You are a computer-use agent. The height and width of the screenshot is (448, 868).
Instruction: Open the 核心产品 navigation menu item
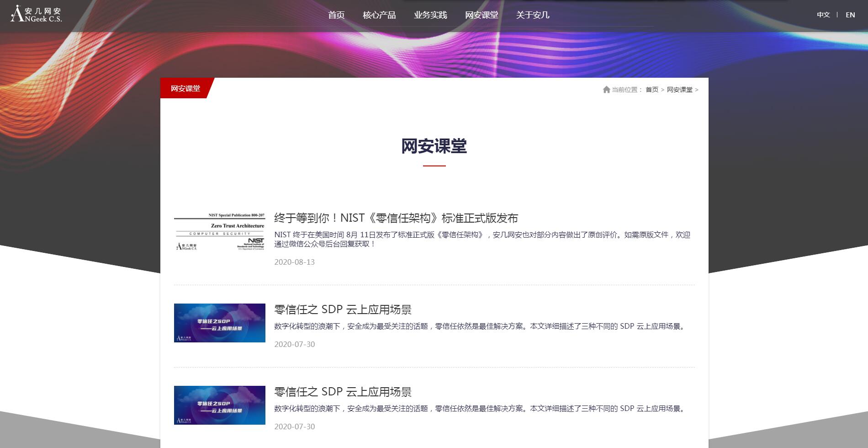click(x=380, y=15)
